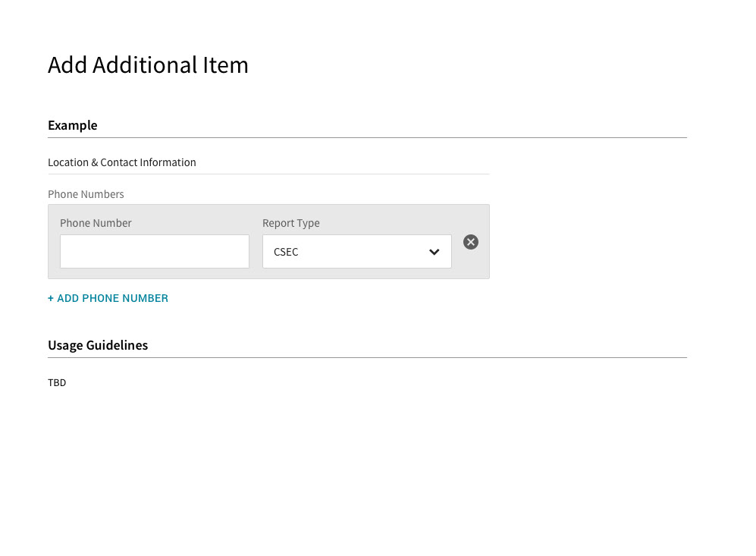
Task: Click the chevron arrow in Report Type
Action: click(x=434, y=252)
